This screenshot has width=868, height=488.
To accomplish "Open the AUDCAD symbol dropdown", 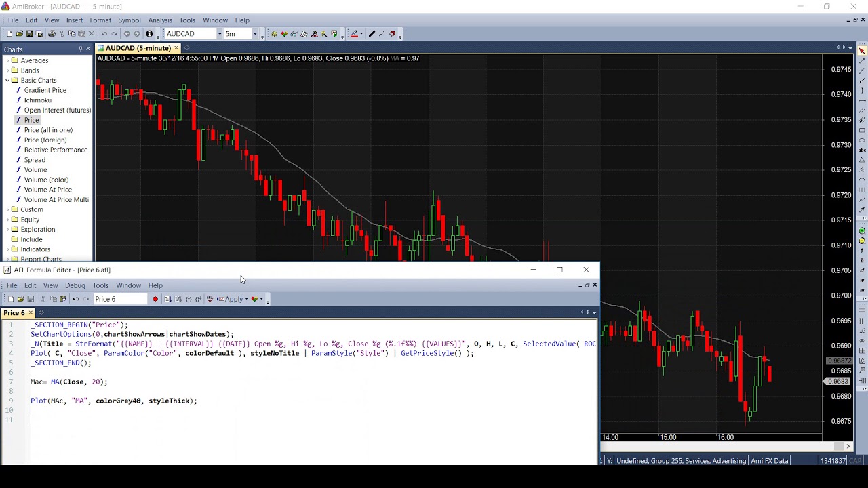I will click(x=220, y=34).
